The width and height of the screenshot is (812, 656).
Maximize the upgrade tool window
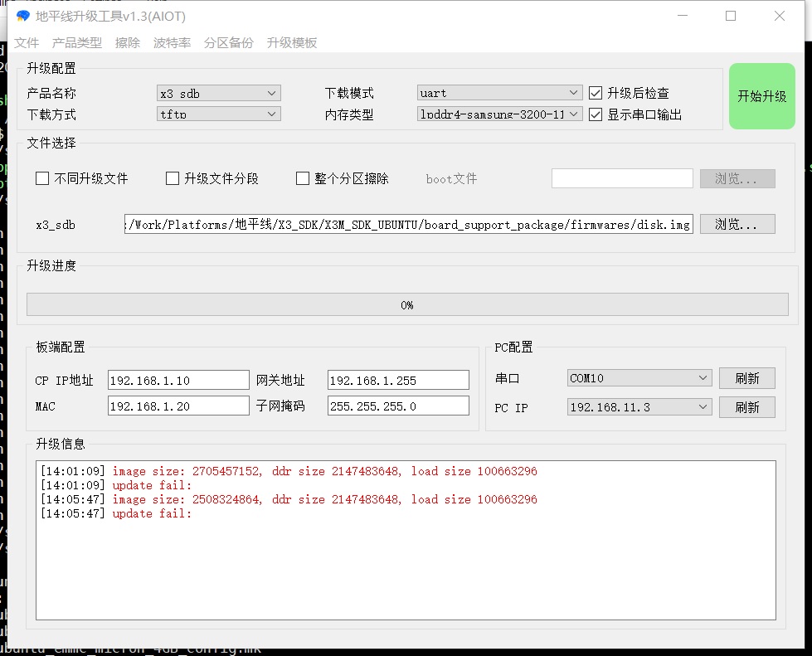(x=731, y=16)
